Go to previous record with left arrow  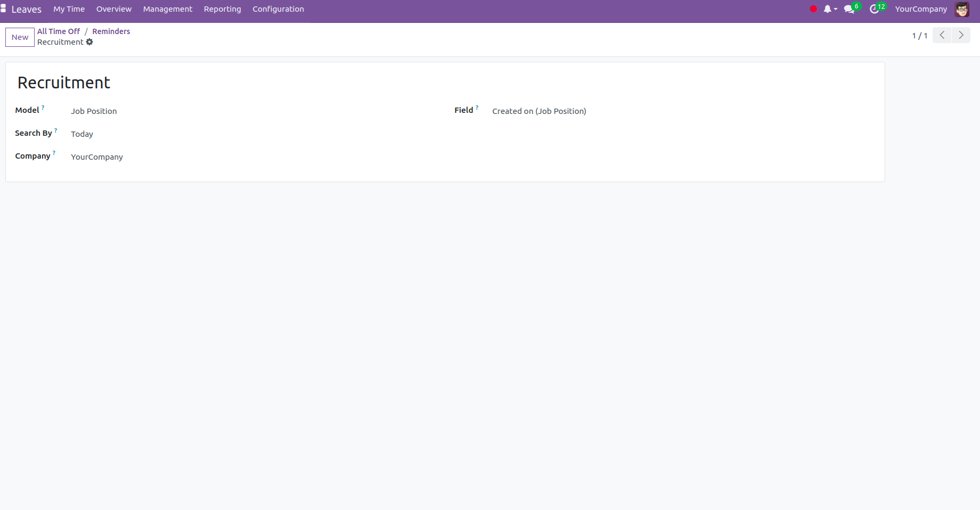[942, 35]
